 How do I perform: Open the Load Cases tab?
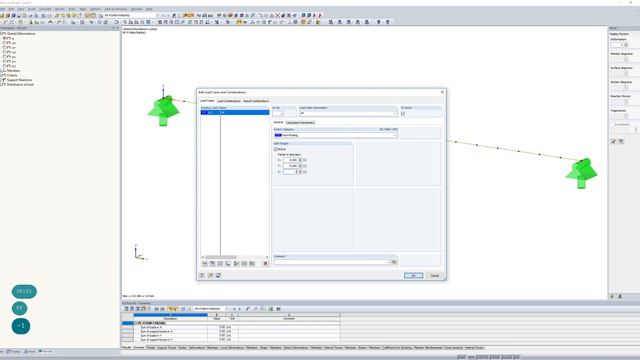click(207, 100)
